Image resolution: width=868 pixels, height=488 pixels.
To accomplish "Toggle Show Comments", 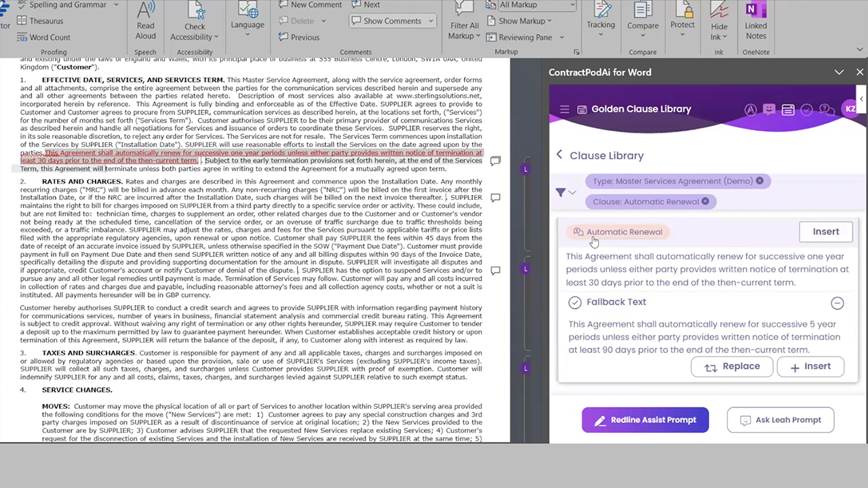I will 387,21.
